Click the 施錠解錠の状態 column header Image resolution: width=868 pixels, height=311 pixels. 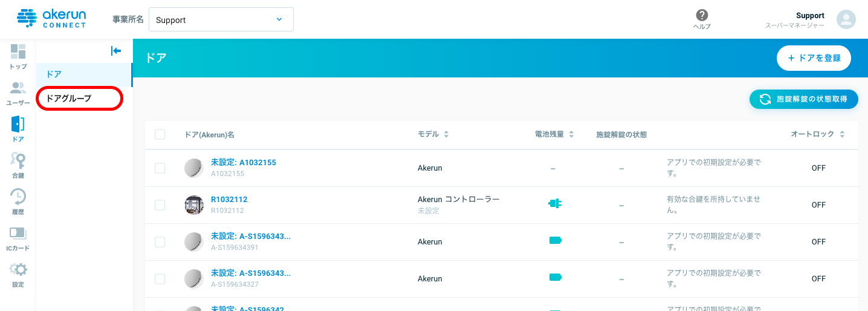point(621,134)
